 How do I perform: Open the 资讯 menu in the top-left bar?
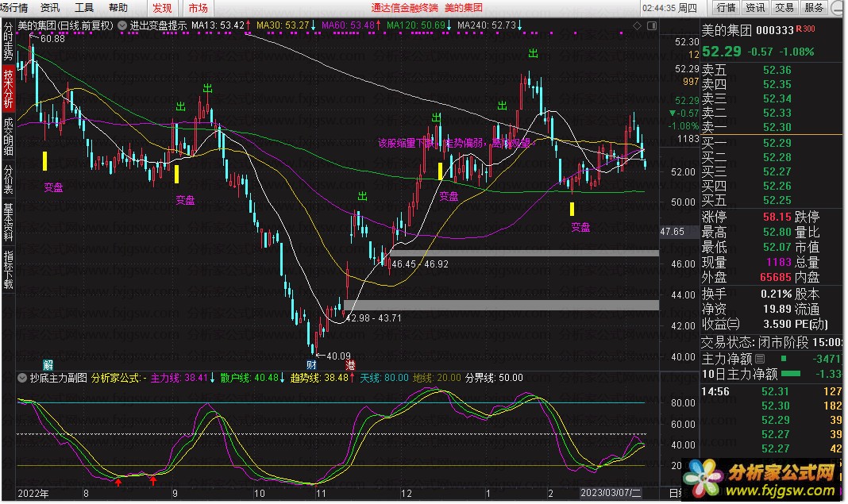point(50,8)
